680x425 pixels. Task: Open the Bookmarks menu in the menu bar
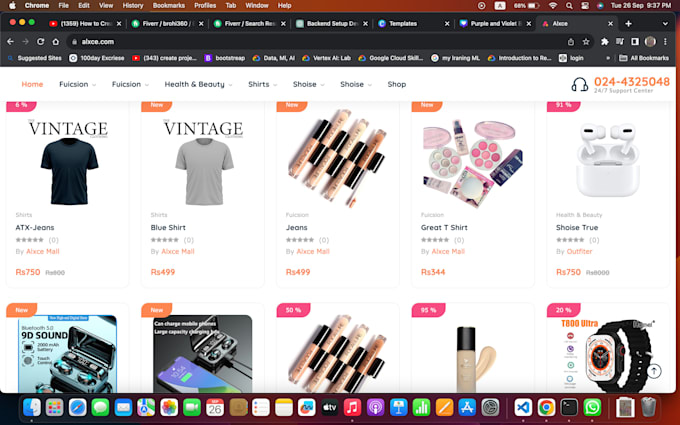(x=169, y=6)
